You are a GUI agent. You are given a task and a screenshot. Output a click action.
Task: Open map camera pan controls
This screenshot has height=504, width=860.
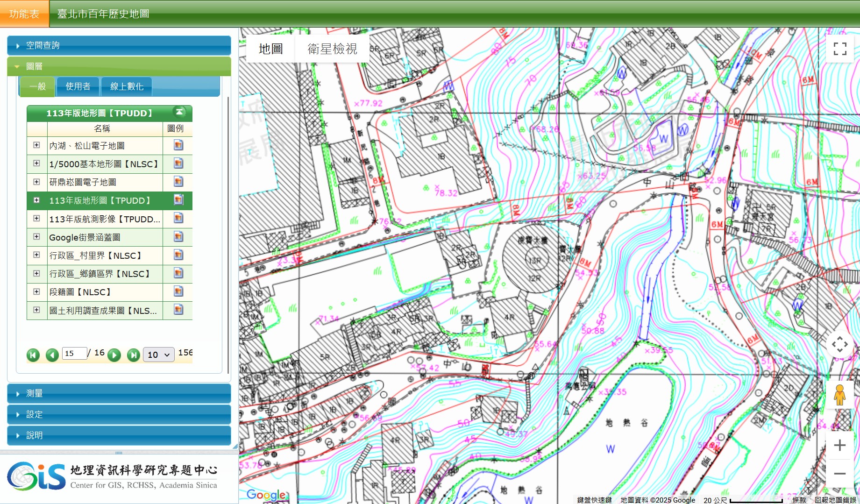tap(839, 345)
